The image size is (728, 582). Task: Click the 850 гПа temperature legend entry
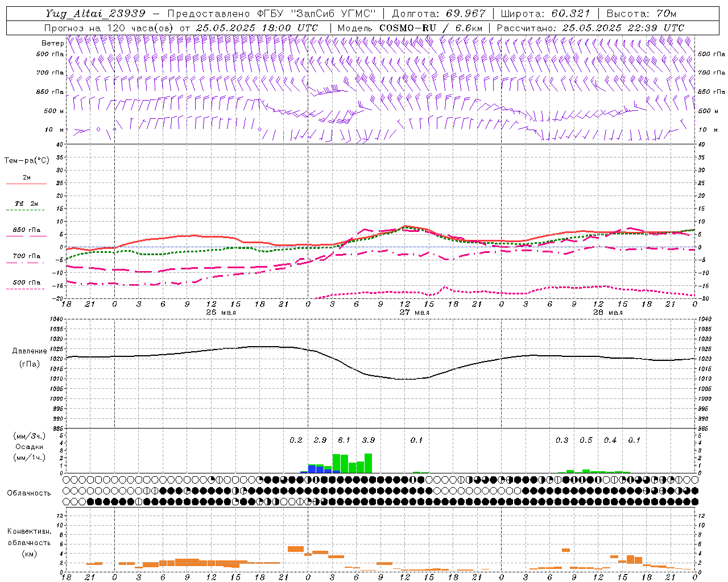pos(26,230)
